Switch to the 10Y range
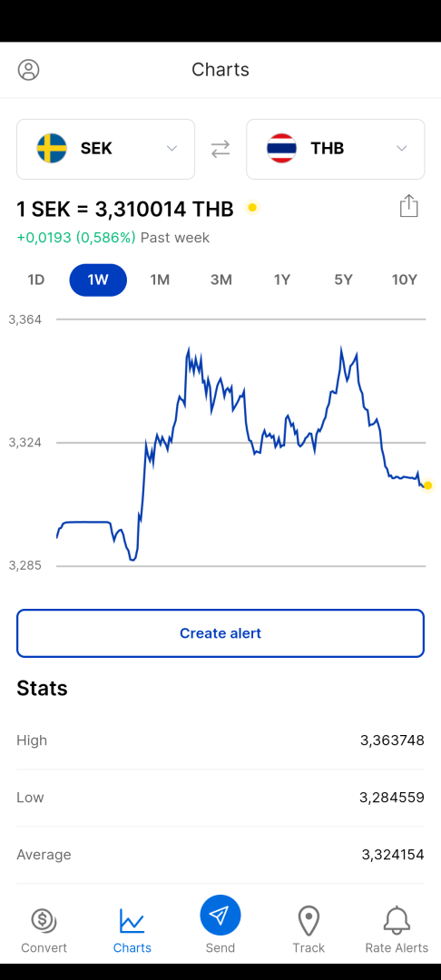The width and height of the screenshot is (441, 980). coord(404,280)
